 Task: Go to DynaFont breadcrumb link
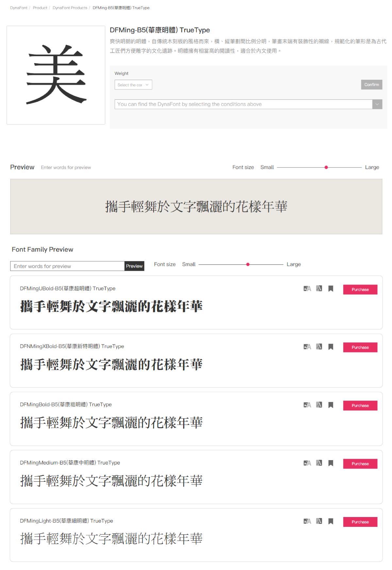(x=19, y=8)
